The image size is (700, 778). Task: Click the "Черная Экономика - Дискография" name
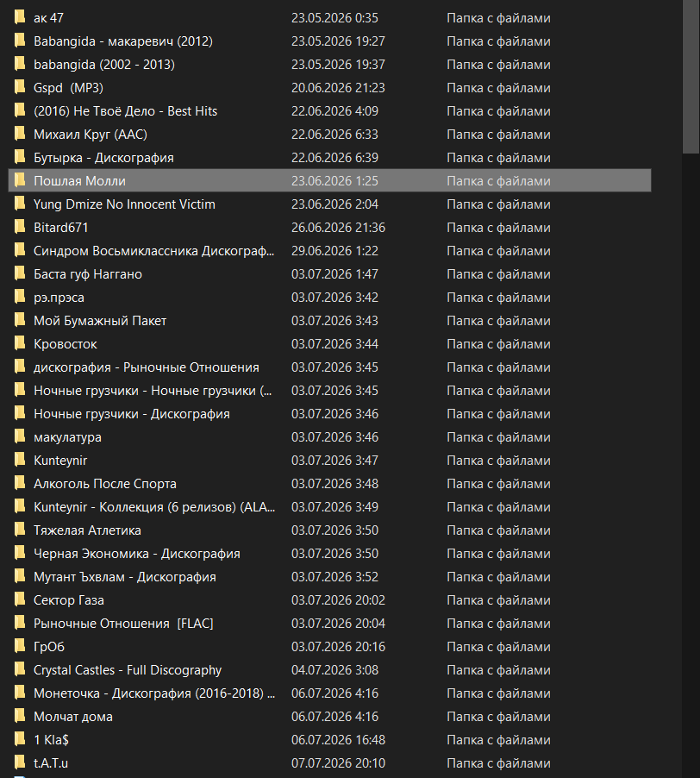coord(137,554)
